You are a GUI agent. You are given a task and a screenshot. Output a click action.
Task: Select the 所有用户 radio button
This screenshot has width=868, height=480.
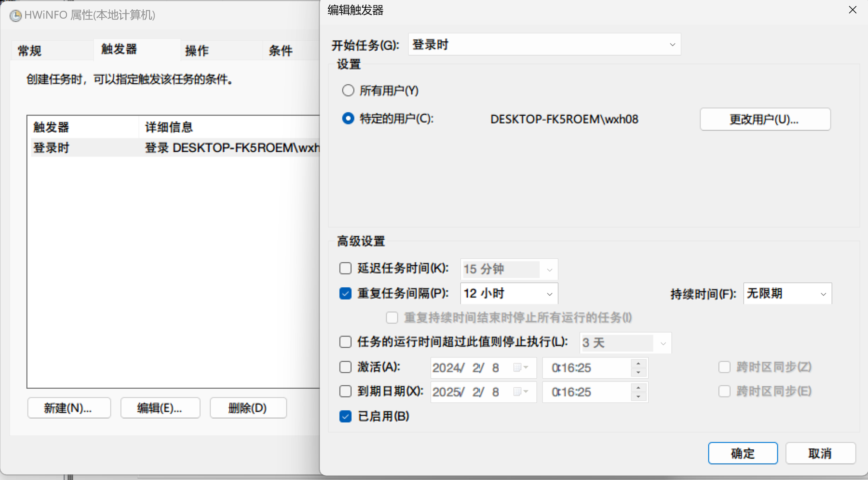click(x=348, y=90)
